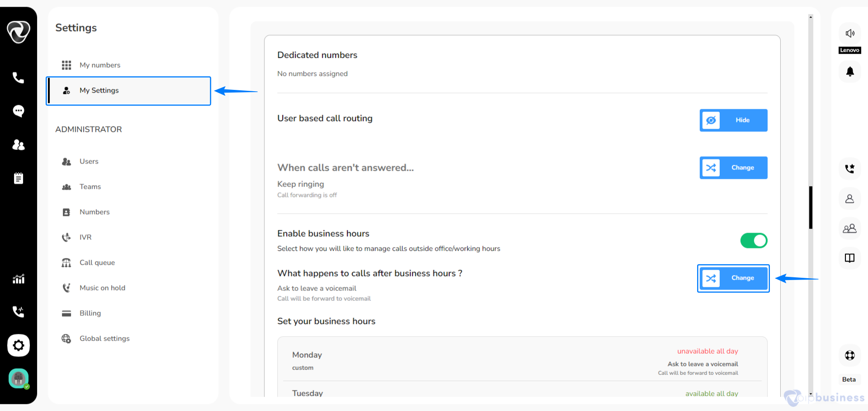Click the settings gear icon
The height and width of the screenshot is (411, 868).
click(18, 346)
